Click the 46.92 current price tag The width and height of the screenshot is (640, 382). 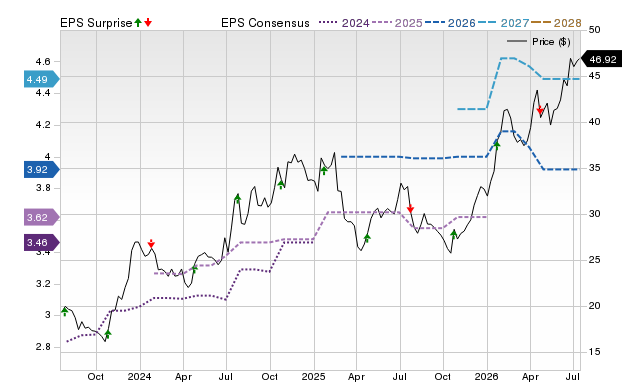pyautogui.click(x=601, y=59)
